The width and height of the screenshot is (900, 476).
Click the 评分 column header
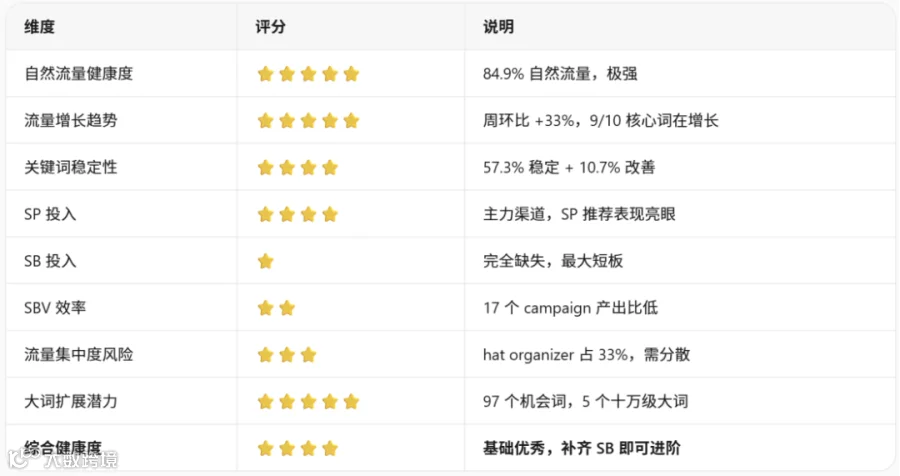pos(270,26)
